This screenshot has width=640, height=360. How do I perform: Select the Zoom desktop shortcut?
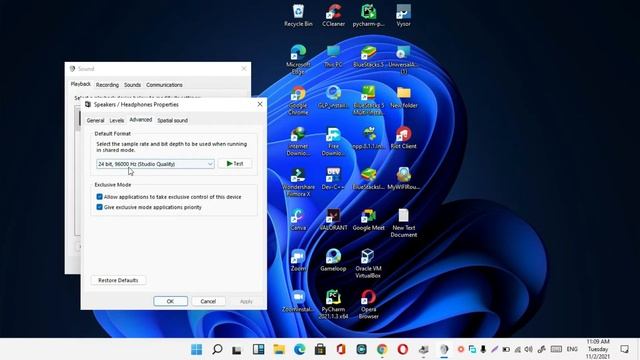click(x=298, y=260)
